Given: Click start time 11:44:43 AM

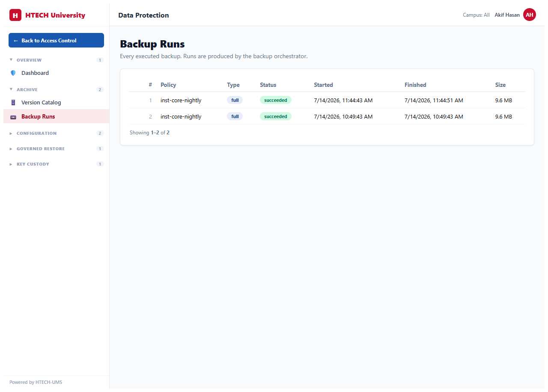Looking at the screenshot, I should (x=343, y=100).
